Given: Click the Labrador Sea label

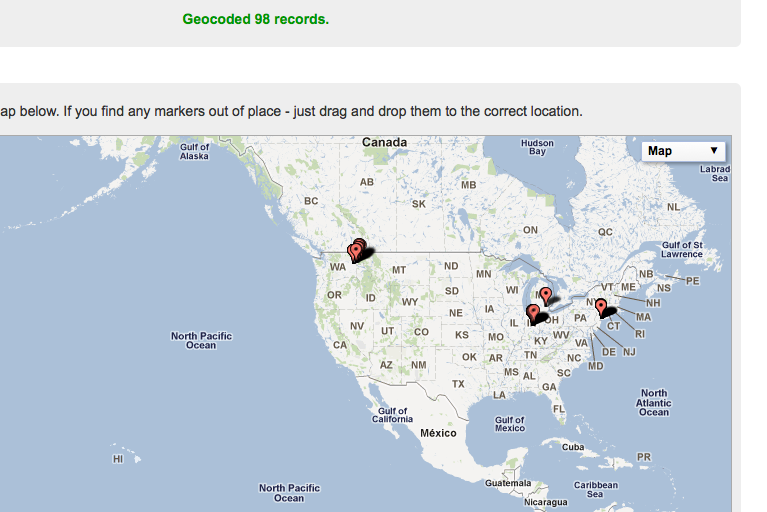Looking at the screenshot, I should click(x=715, y=174).
